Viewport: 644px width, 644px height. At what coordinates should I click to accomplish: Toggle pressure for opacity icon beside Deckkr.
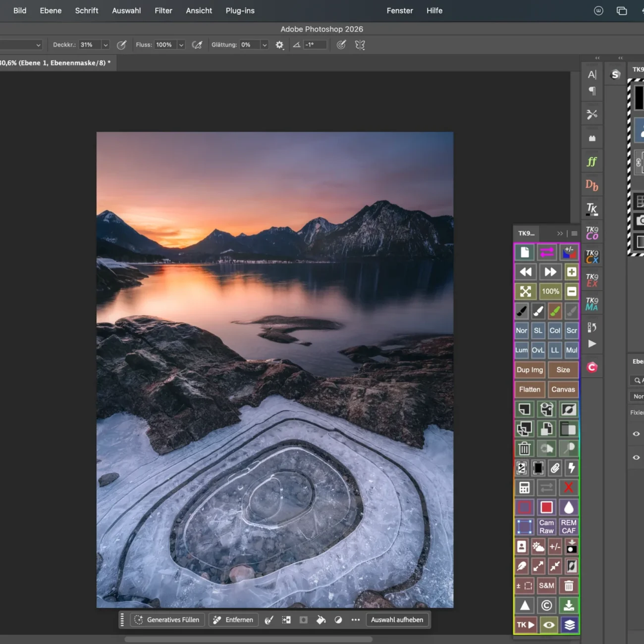(x=121, y=45)
